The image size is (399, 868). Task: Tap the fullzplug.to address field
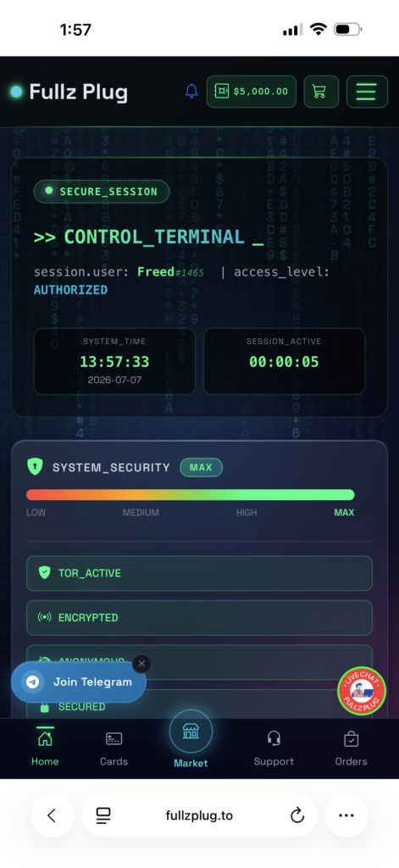pyautogui.click(x=199, y=815)
